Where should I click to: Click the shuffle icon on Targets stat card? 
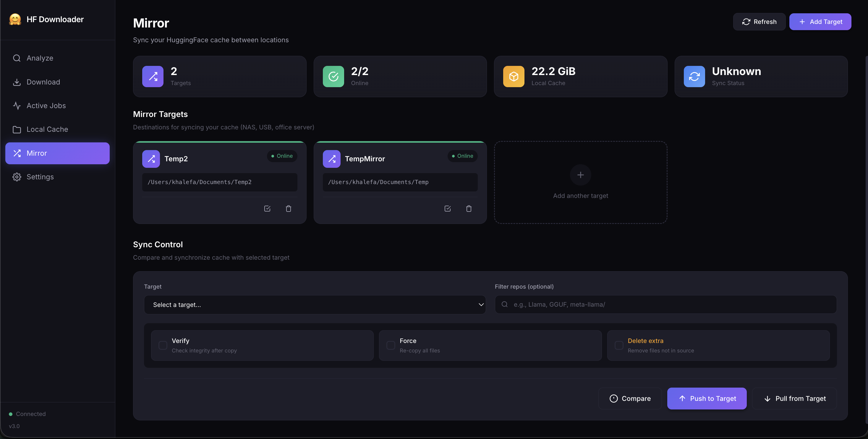(153, 77)
